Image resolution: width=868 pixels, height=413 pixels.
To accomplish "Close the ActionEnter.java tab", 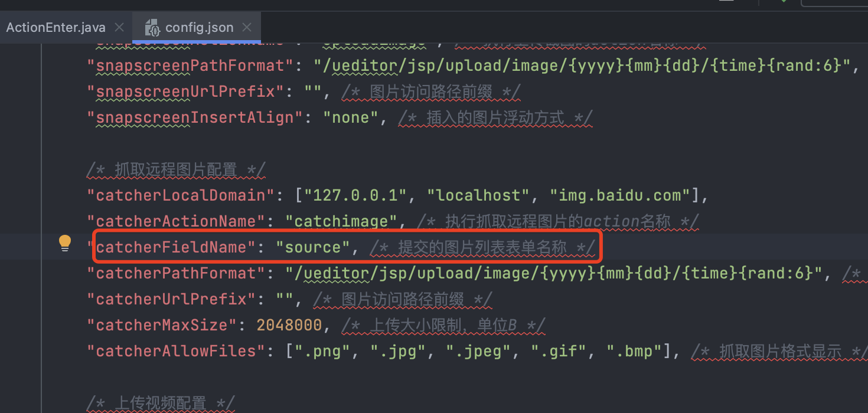I will click(x=119, y=27).
